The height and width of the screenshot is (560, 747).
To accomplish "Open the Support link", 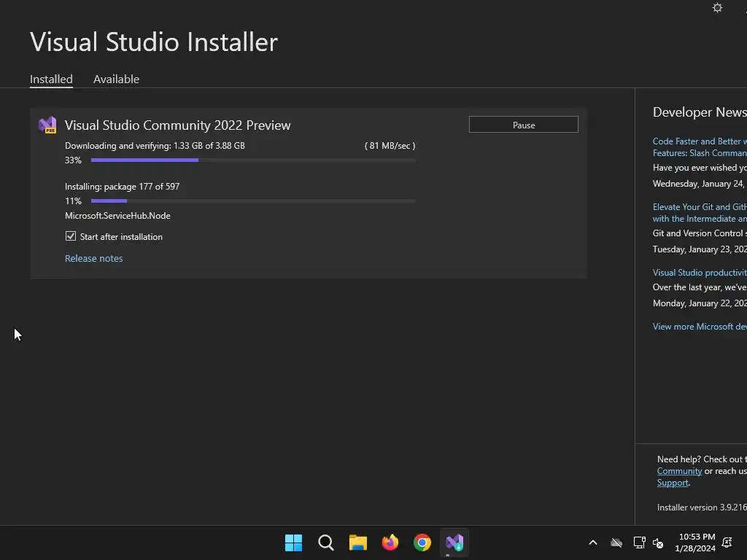I will point(673,483).
